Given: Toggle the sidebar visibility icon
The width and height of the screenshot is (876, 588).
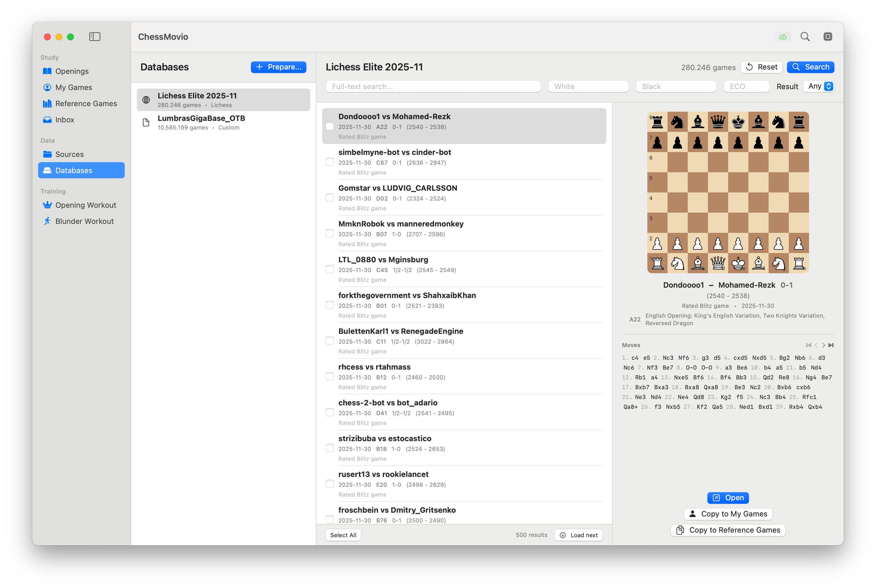Looking at the screenshot, I should (x=94, y=37).
